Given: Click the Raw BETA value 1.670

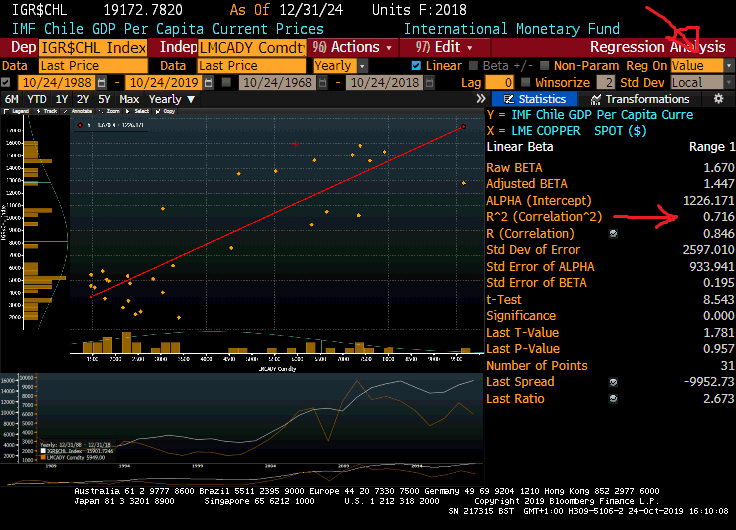Looking at the screenshot, I should click(718, 168).
